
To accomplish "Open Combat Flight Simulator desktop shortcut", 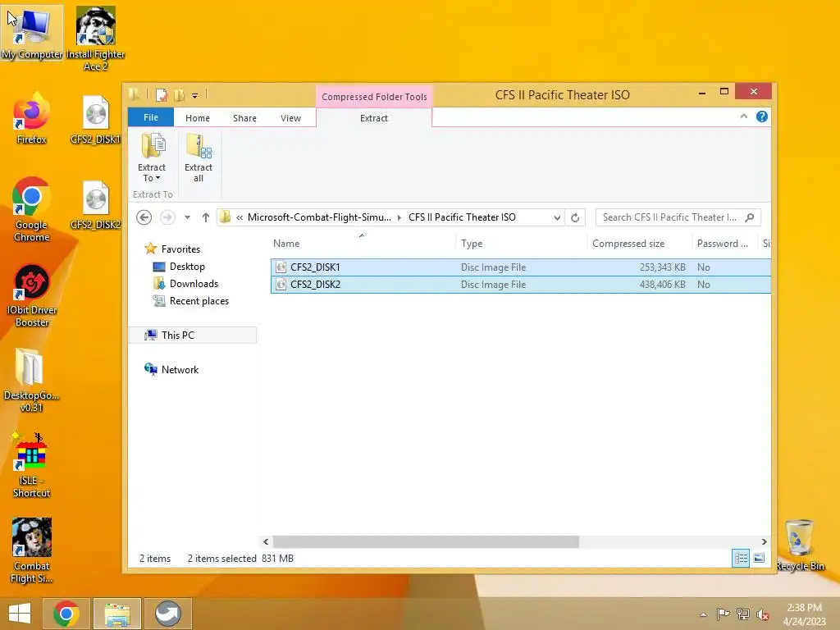I will [x=32, y=550].
